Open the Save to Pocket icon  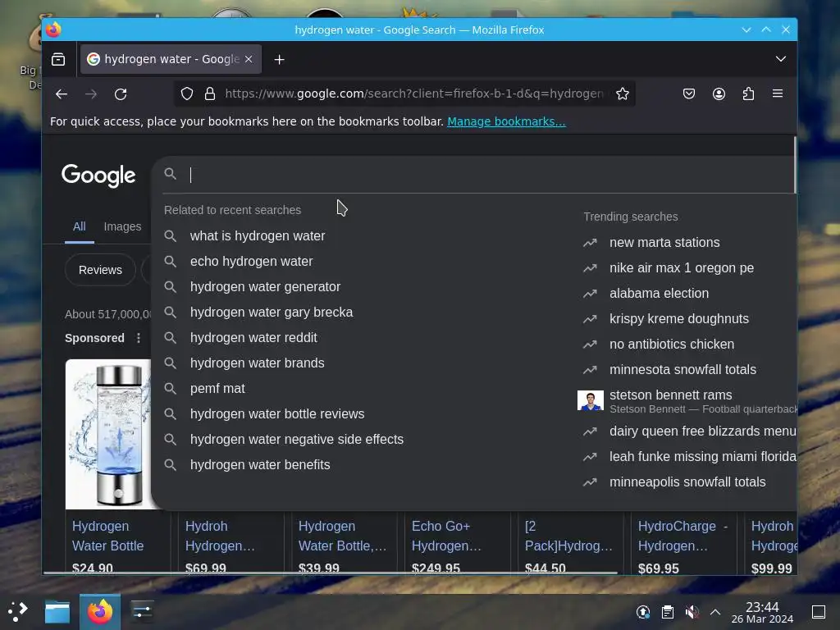689,94
